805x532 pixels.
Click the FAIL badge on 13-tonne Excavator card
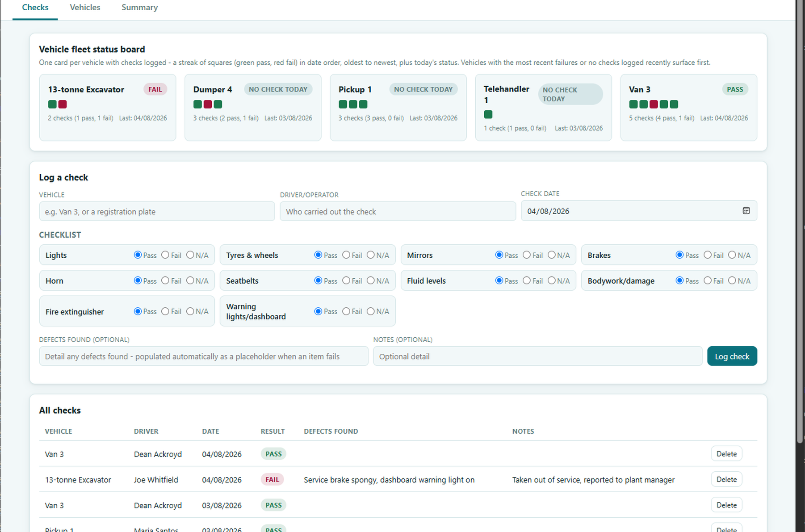pyautogui.click(x=155, y=89)
